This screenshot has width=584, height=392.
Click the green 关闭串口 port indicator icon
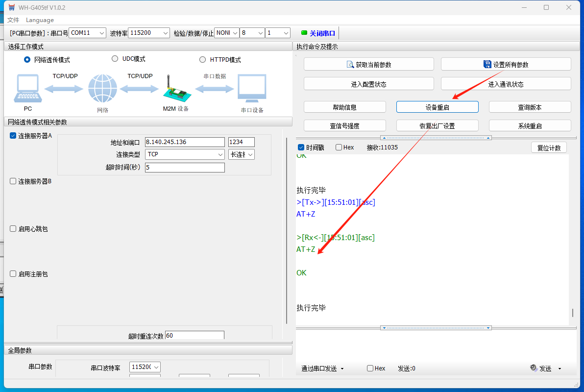[x=304, y=33]
